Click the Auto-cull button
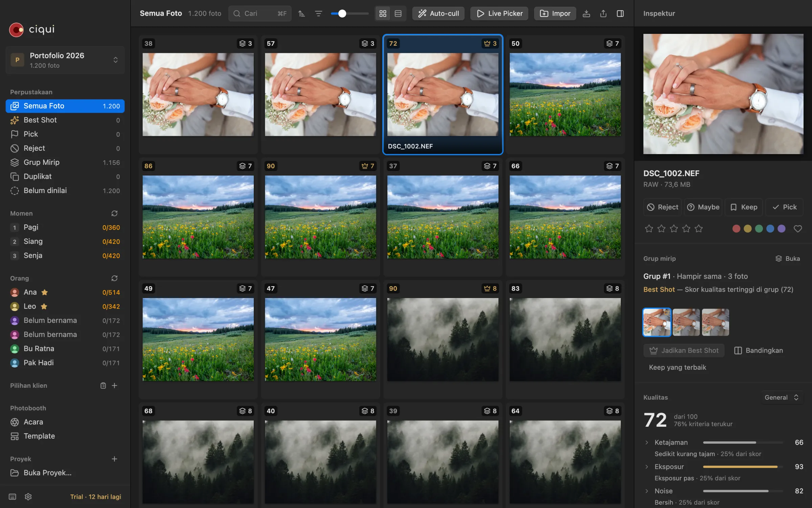812x508 pixels. (438, 14)
